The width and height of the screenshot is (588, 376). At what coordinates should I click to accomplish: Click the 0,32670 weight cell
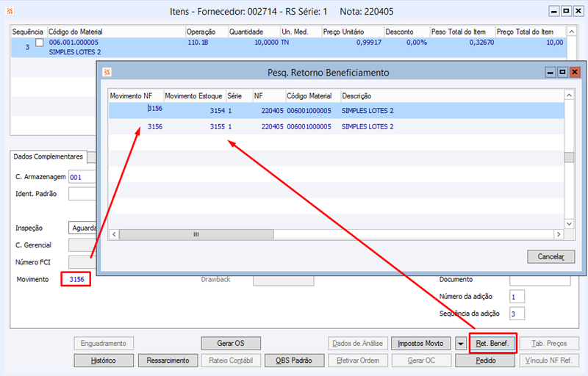(482, 43)
